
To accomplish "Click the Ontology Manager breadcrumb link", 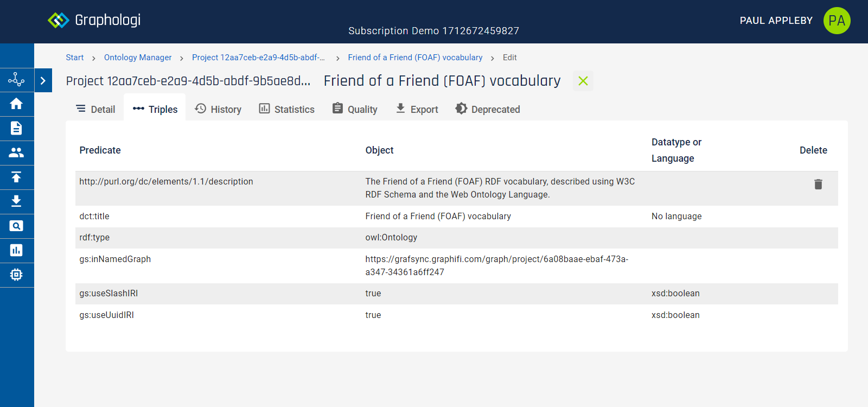I will (x=138, y=58).
